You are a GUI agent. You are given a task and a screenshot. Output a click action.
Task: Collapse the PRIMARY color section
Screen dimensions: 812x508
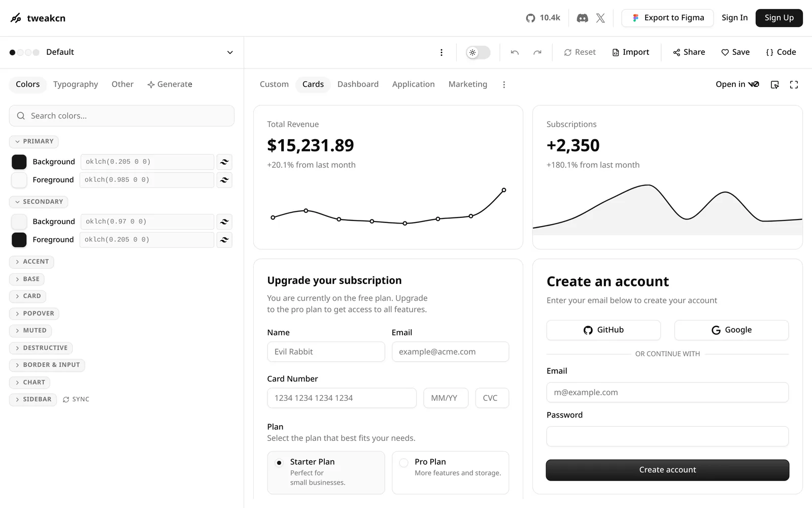34,142
